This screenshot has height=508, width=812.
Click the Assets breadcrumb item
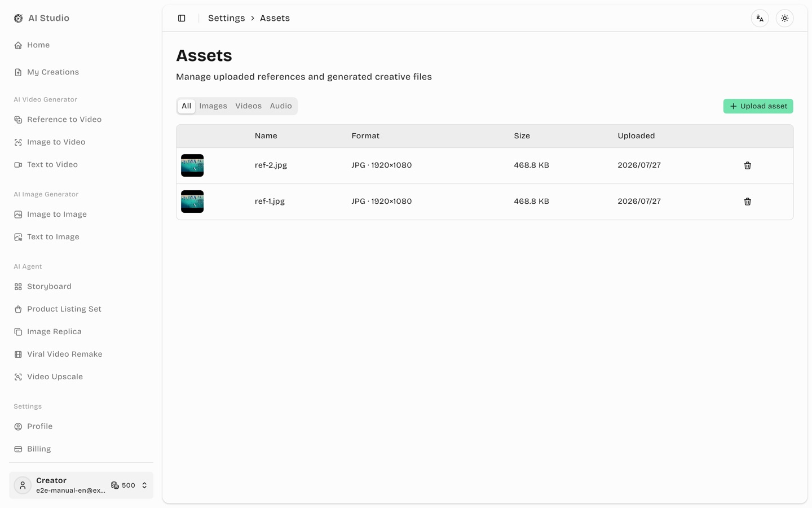coord(275,18)
